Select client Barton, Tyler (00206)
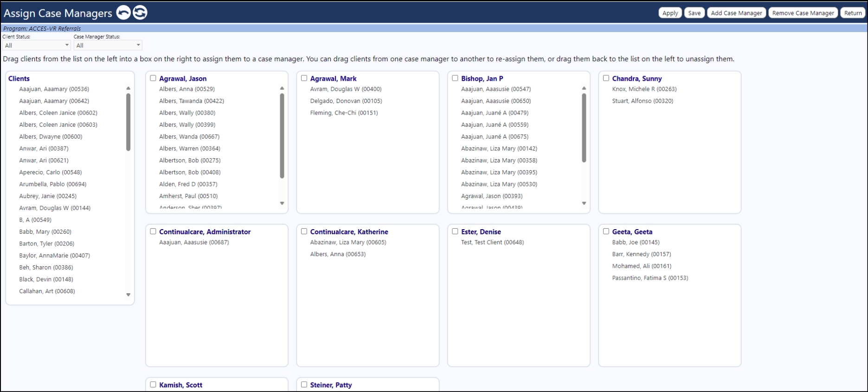 pos(46,244)
